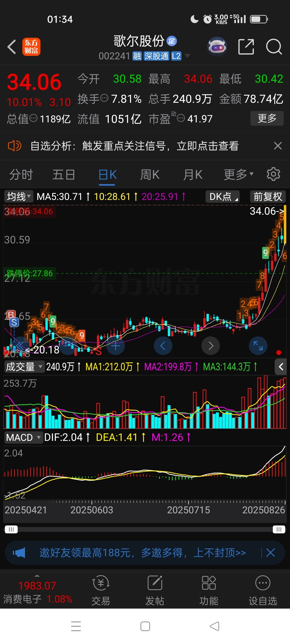Tap 设自选 to add watchlist
The height and width of the screenshot is (644, 290).
coord(263,590)
